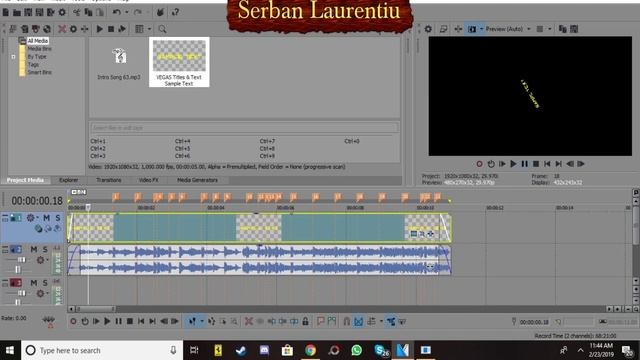
Task: Create a new project with New icon
Action: tap(6, 13)
